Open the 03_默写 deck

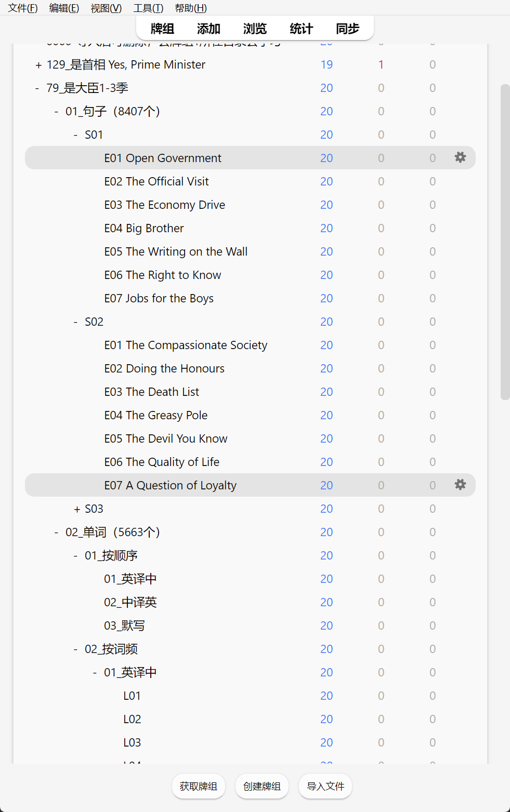pos(124,625)
